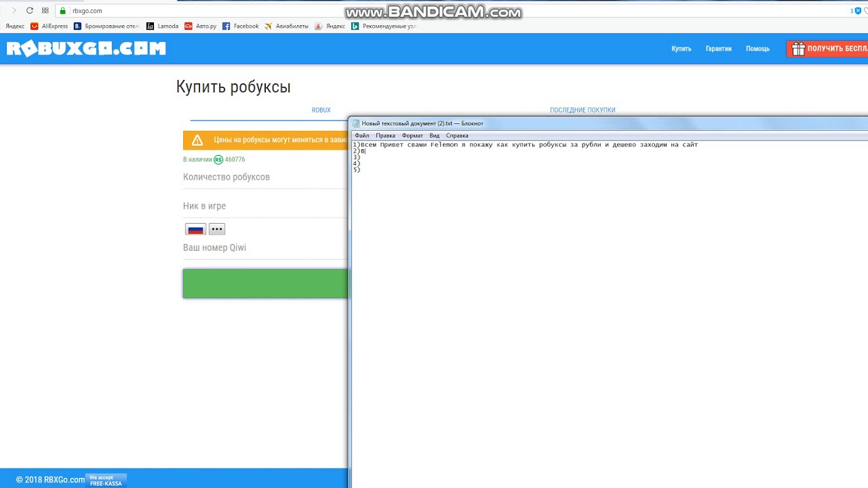Open the Помощь navigation link

(757, 49)
